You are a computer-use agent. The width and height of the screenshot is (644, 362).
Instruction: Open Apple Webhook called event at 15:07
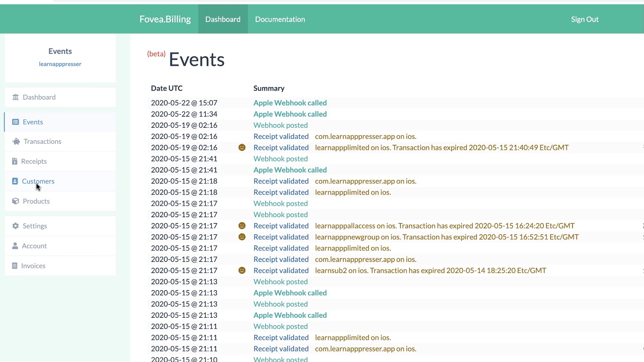[290, 103]
